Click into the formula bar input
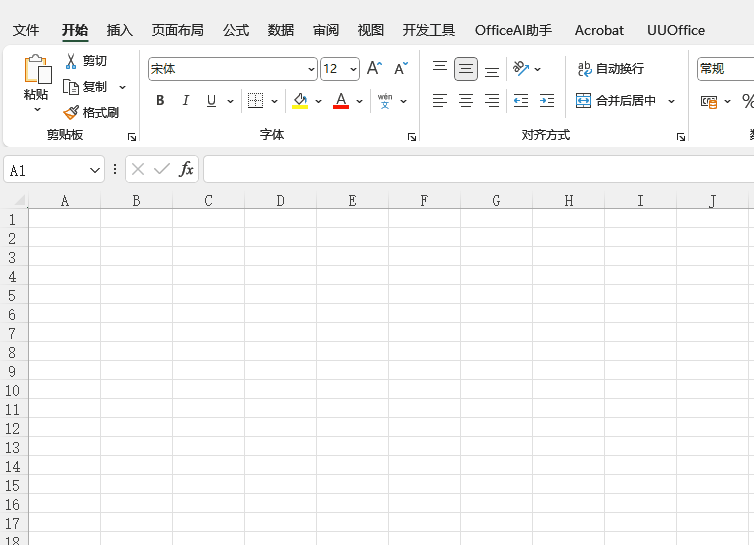The image size is (754, 545). pyautogui.click(x=479, y=169)
